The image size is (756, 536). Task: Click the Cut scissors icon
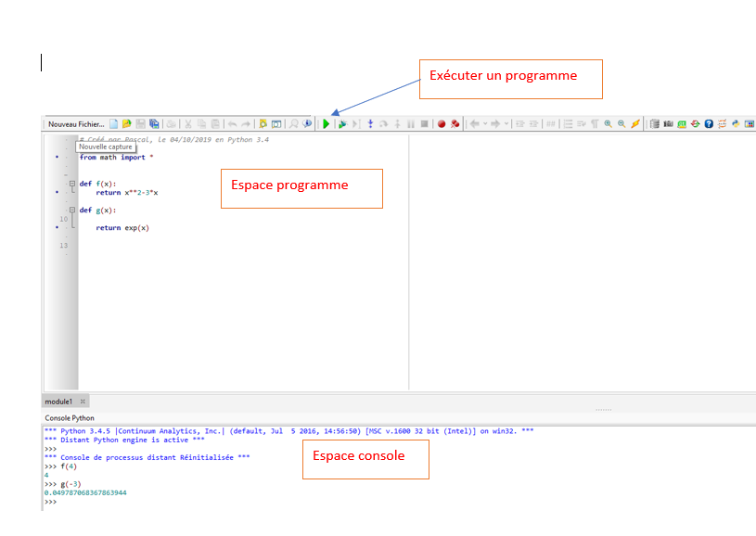188,124
